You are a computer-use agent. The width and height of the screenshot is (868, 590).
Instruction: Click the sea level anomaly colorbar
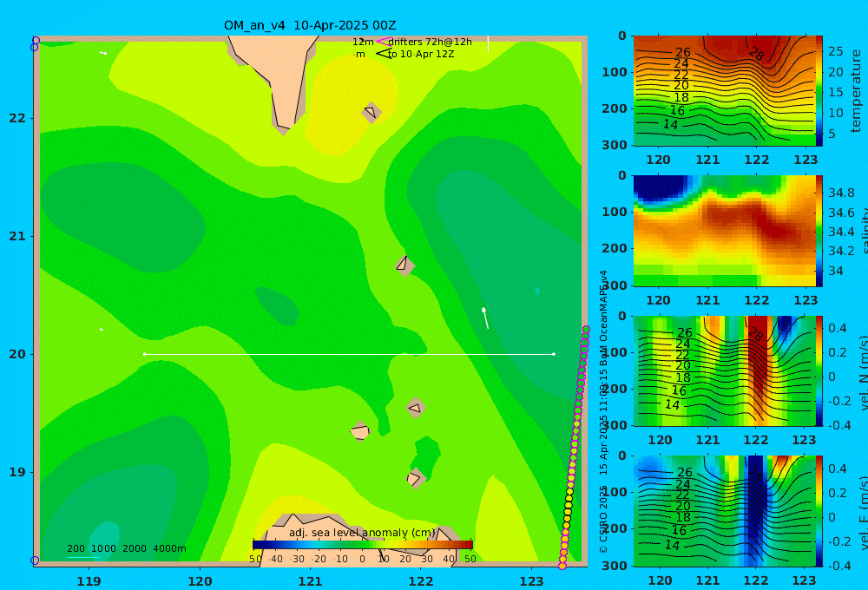coord(363,545)
